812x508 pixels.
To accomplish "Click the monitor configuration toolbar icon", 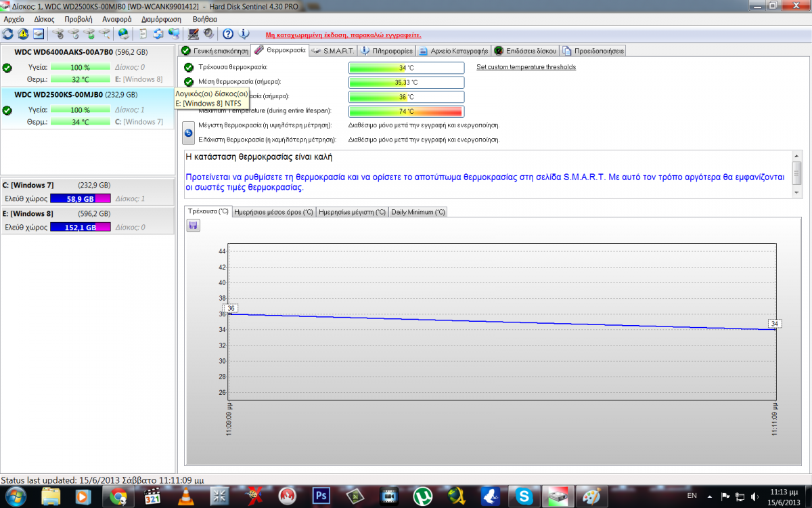I will pos(194,34).
